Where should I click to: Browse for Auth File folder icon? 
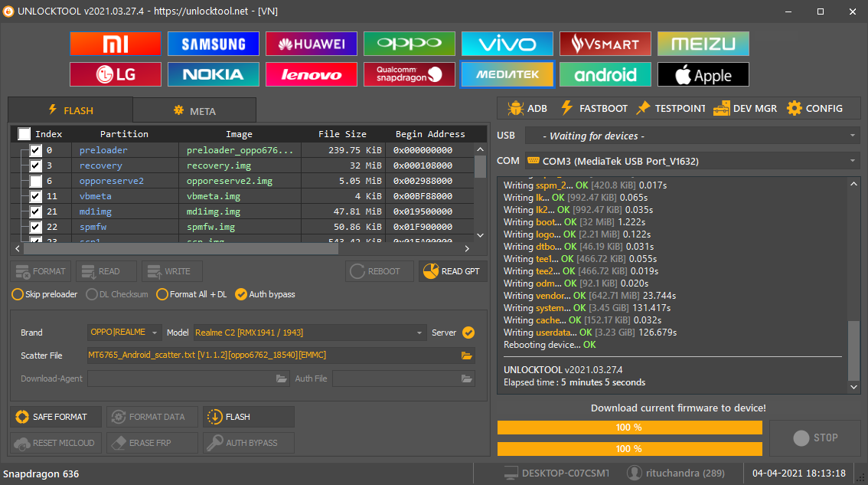coord(467,378)
